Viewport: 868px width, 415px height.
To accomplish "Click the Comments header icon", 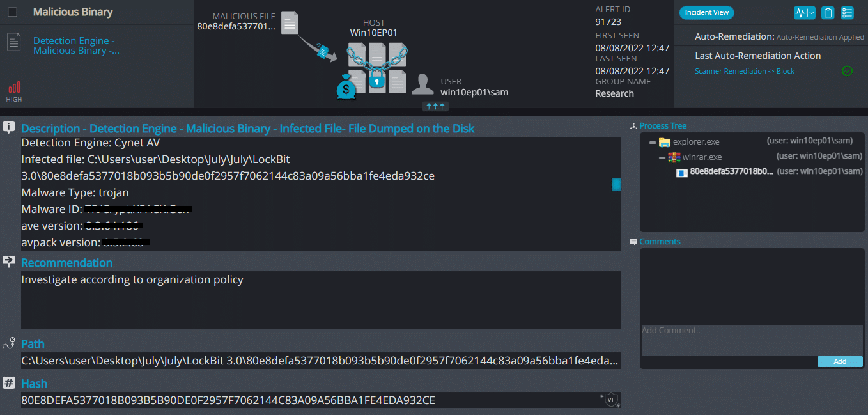I will pyautogui.click(x=633, y=242).
